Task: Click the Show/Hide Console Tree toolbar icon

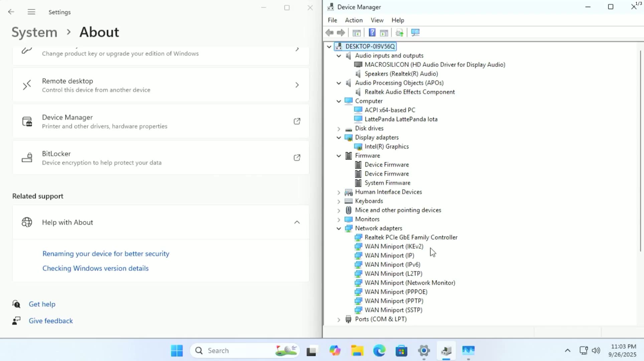Action: point(356,32)
